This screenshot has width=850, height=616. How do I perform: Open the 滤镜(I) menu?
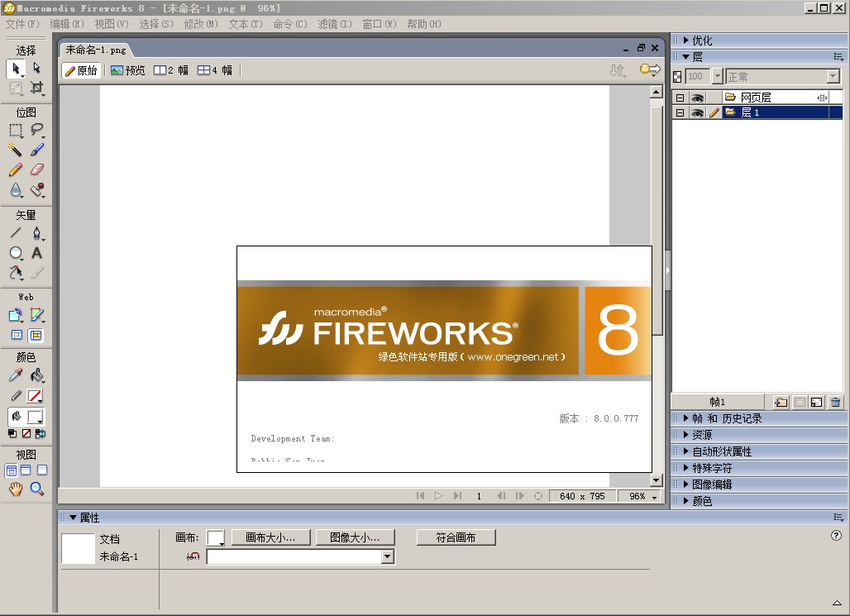(335, 24)
